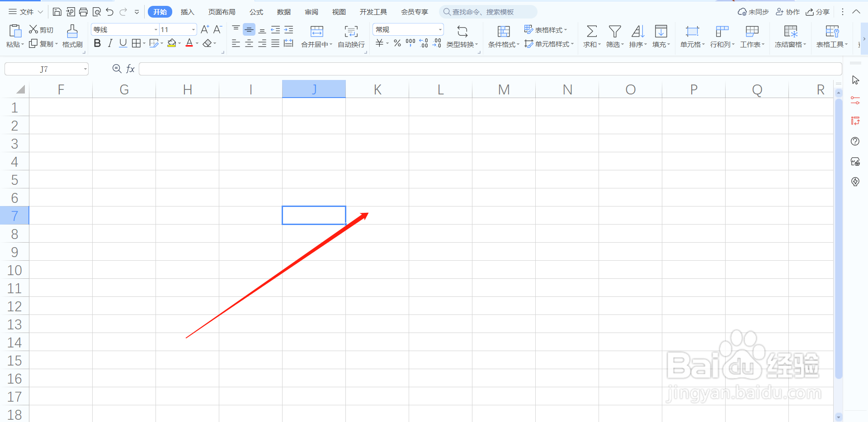868x422 pixels.
Task: Select the Format Painter (格式刷) tool
Action: click(x=72, y=36)
